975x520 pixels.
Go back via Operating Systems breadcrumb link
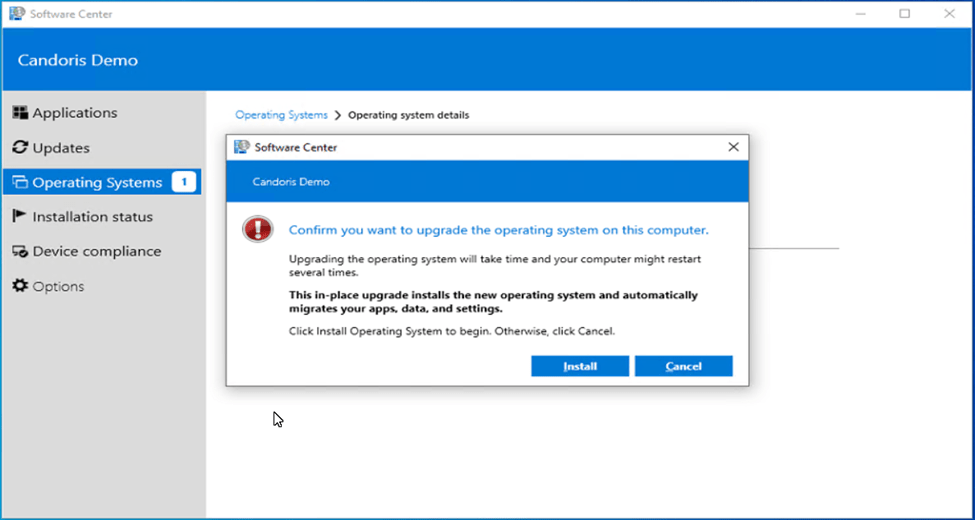coord(281,115)
